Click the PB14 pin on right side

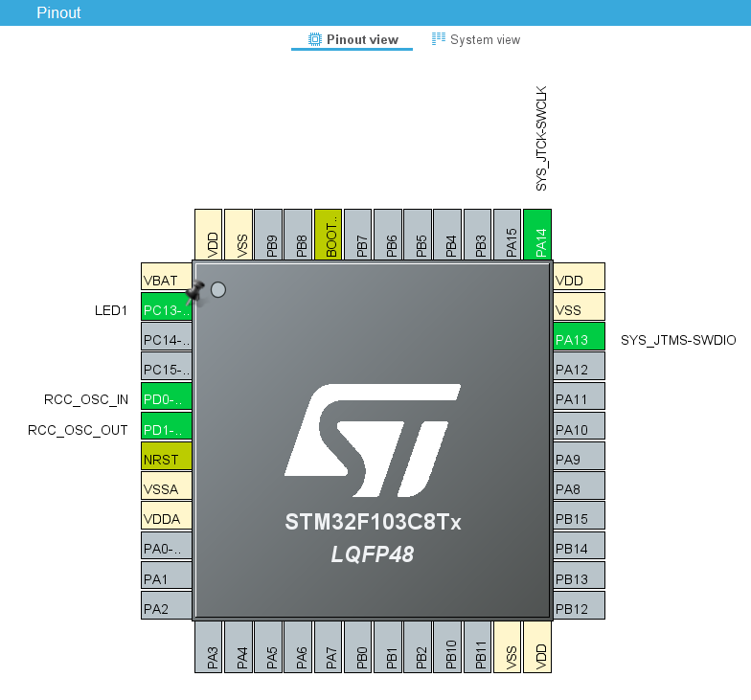(579, 546)
